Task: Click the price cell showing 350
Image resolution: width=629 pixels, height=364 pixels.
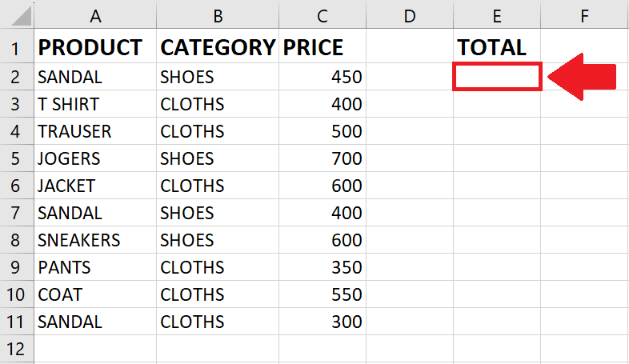Action: tap(323, 267)
